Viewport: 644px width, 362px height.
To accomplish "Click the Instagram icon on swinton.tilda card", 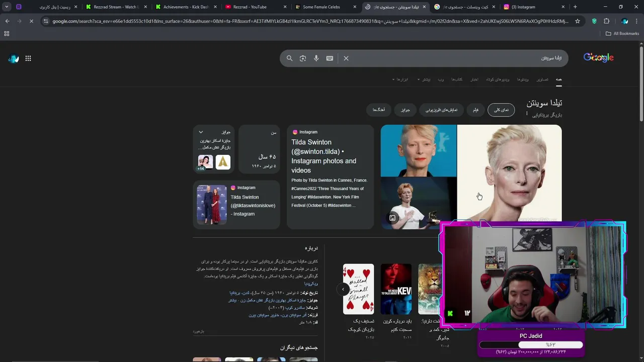I will coord(295,132).
